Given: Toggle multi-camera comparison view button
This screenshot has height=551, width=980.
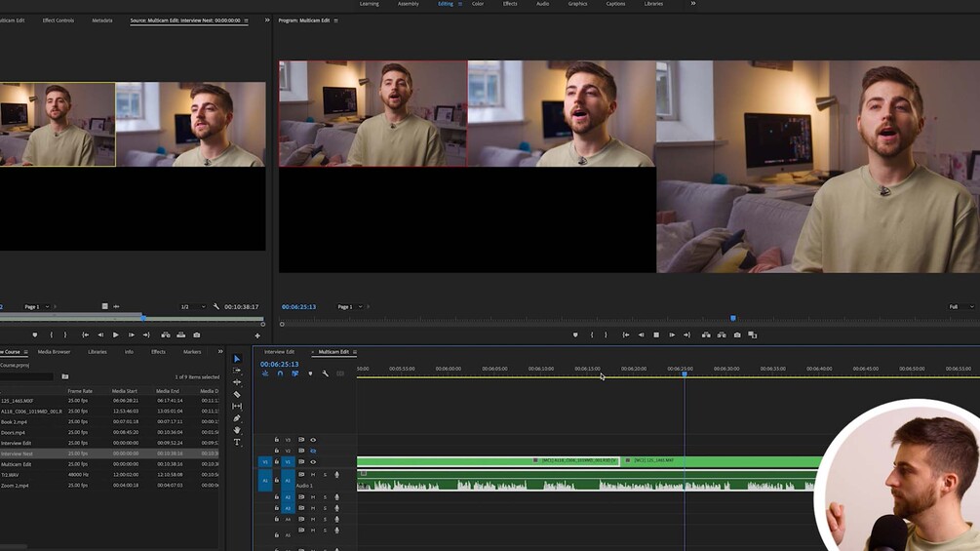Looking at the screenshot, I should click(753, 335).
